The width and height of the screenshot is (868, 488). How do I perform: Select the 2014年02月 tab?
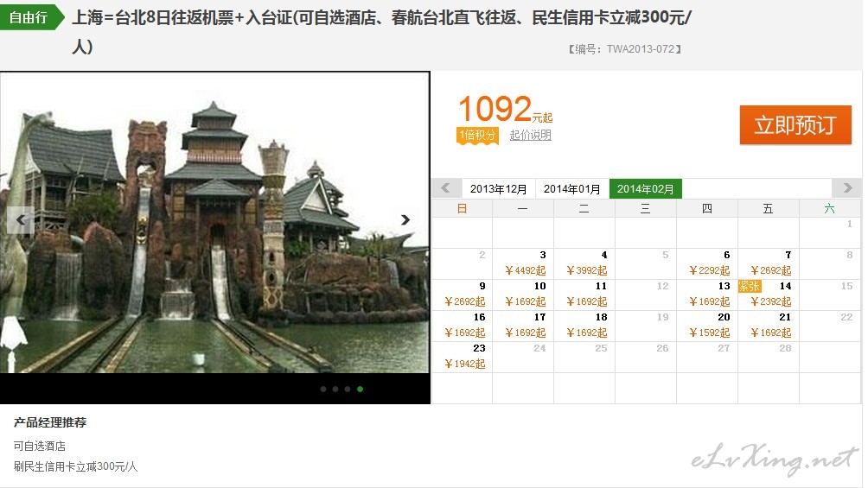(x=646, y=188)
